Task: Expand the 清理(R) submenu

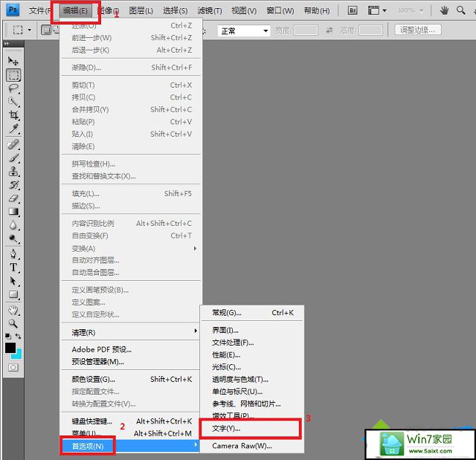Action: 132,332
